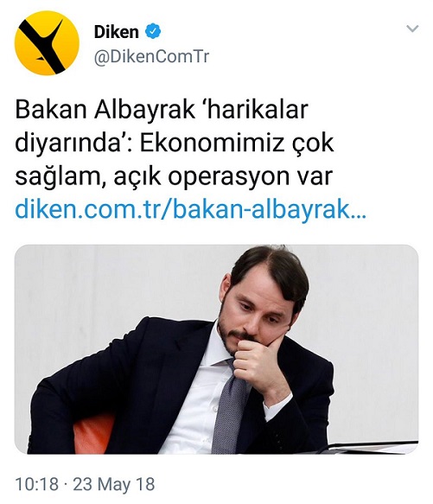Image resolution: width=433 pixels, height=504 pixels.
Task: Visit the @DikenComTr handle
Action: (151, 57)
